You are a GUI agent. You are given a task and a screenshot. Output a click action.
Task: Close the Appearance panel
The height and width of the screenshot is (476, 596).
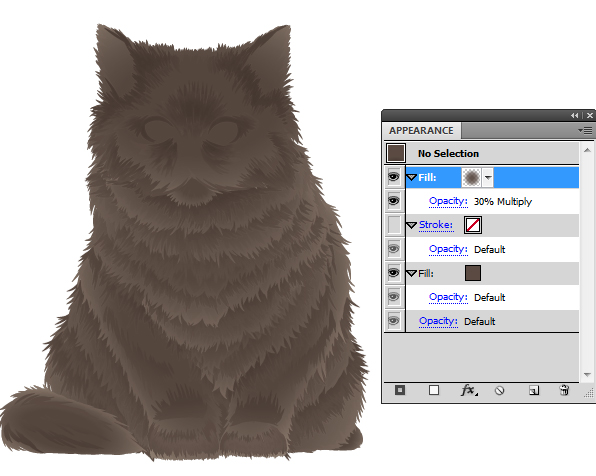click(x=590, y=116)
